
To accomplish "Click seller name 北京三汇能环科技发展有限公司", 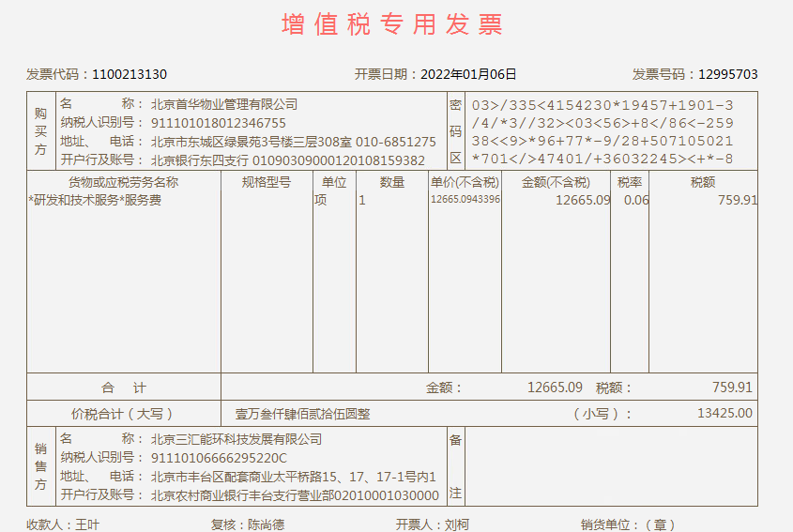I will coord(236,439).
